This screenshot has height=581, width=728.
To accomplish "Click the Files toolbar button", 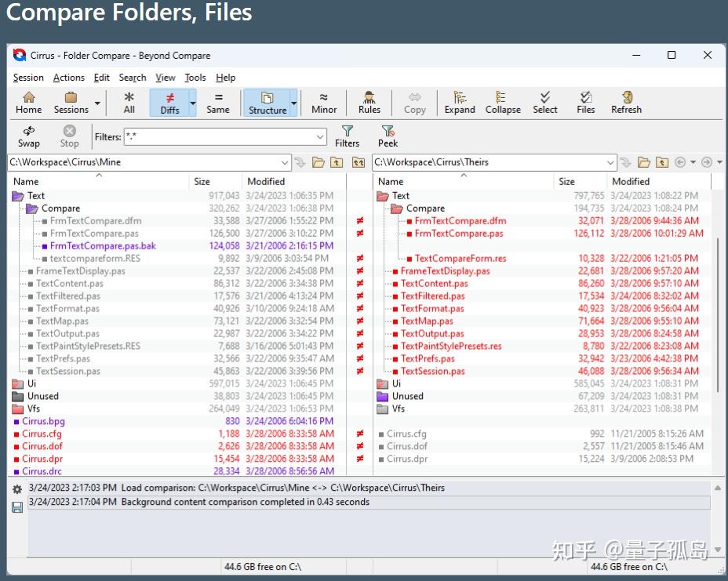I will tap(585, 103).
